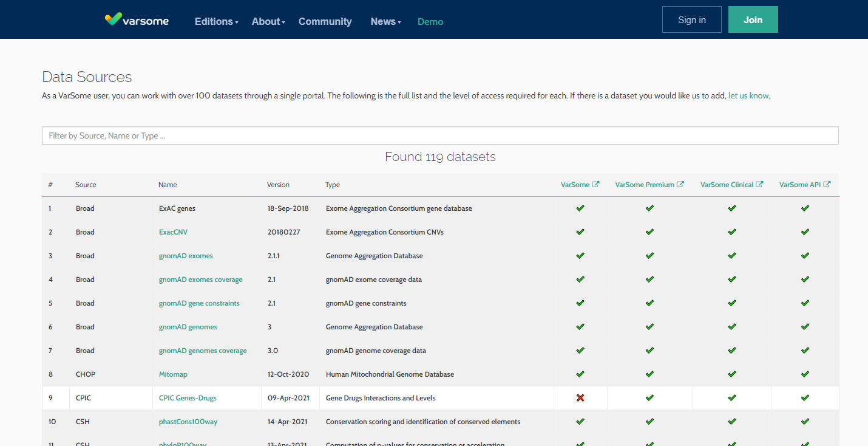This screenshot has width=868, height=446.
Task: Click VarSome Clinical checkmark for gnomAD exomes
Action: (x=732, y=256)
